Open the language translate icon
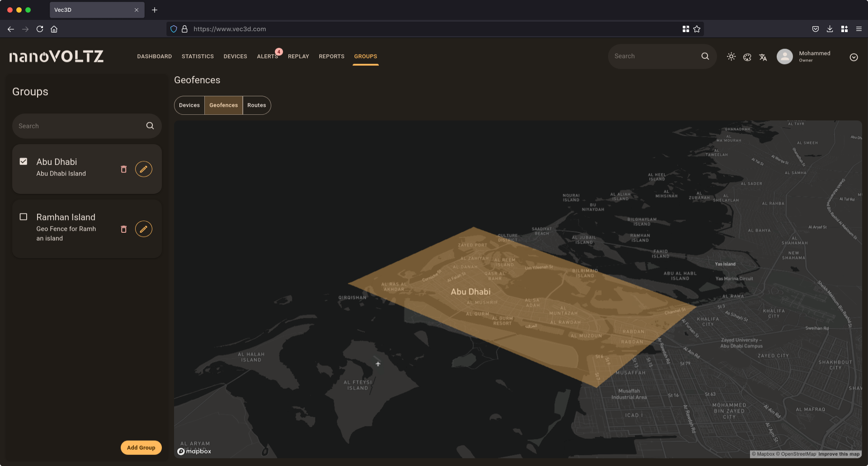The width and height of the screenshot is (868, 466). 763,57
